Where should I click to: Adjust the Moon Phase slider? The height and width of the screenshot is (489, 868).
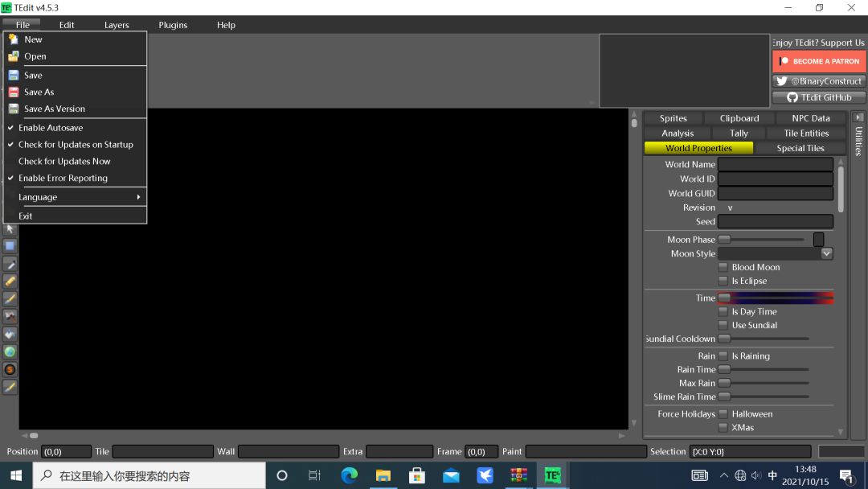[x=764, y=240]
